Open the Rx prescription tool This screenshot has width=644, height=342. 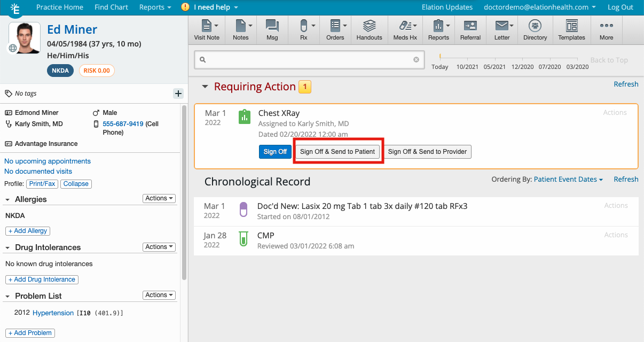pyautogui.click(x=304, y=30)
